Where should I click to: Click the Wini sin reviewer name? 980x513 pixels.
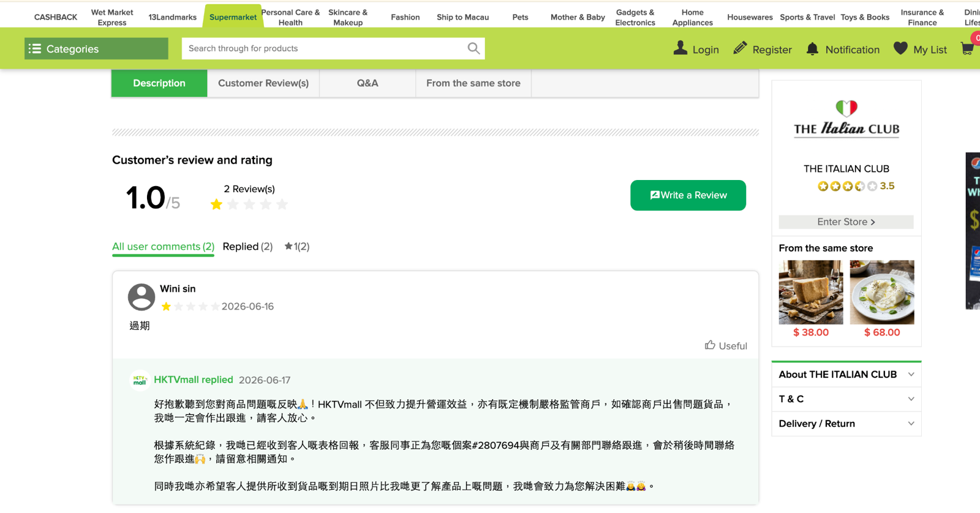click(x=178, y=289)
